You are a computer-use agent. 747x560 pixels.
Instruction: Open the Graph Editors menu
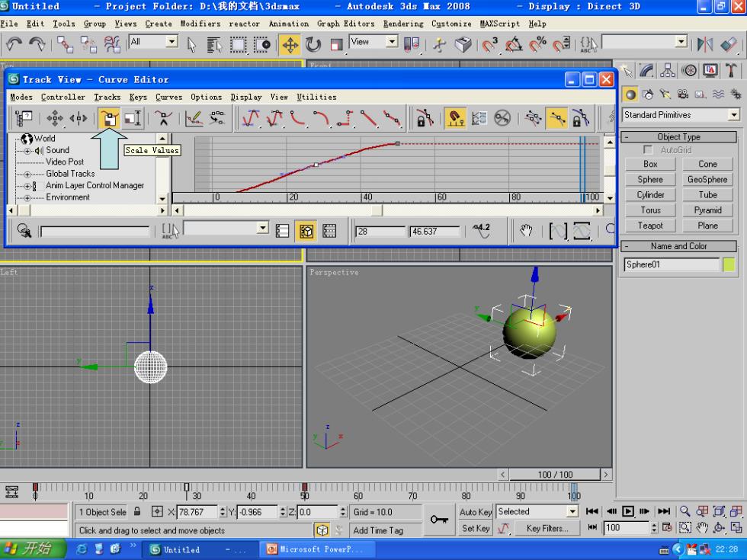345,24
